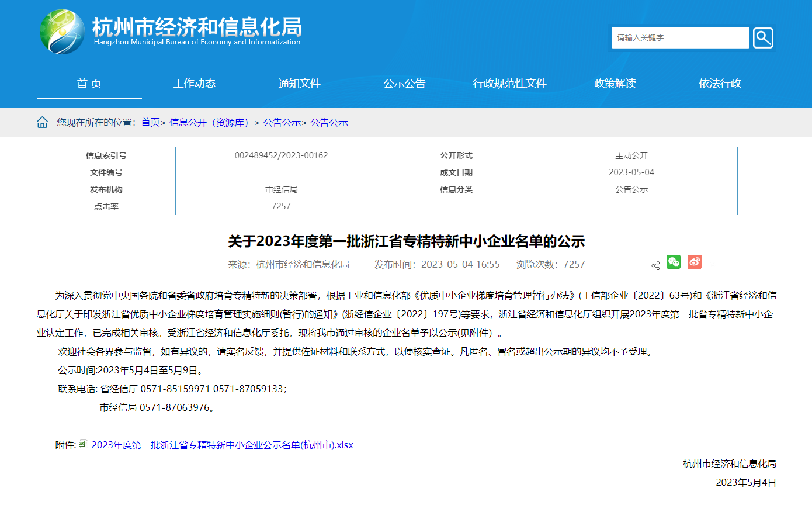Click the home icon in the breadcrumb bar
The height and width of the screenshot is (512, 812).
[x=42, y=122]
